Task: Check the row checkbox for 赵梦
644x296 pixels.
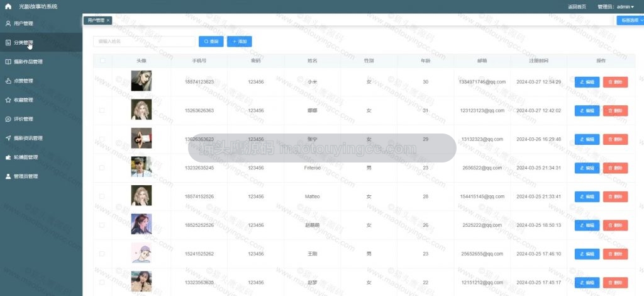Action: [x=102, y=282]
